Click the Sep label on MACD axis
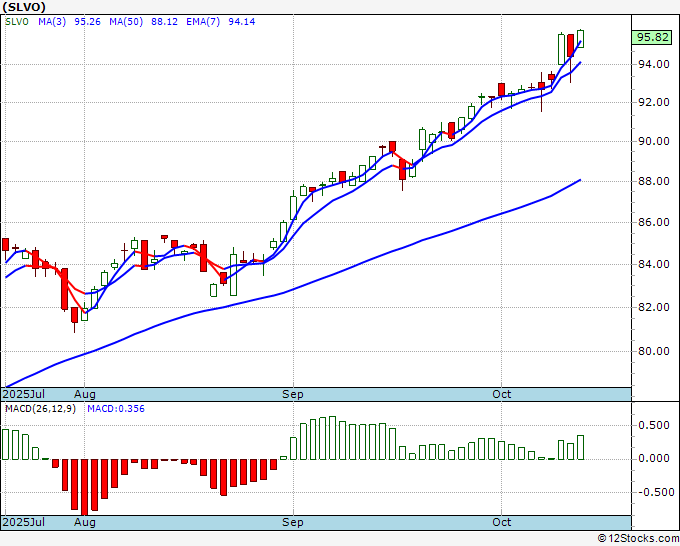Screen dimensions: 680x546 [x=293, y=522]
